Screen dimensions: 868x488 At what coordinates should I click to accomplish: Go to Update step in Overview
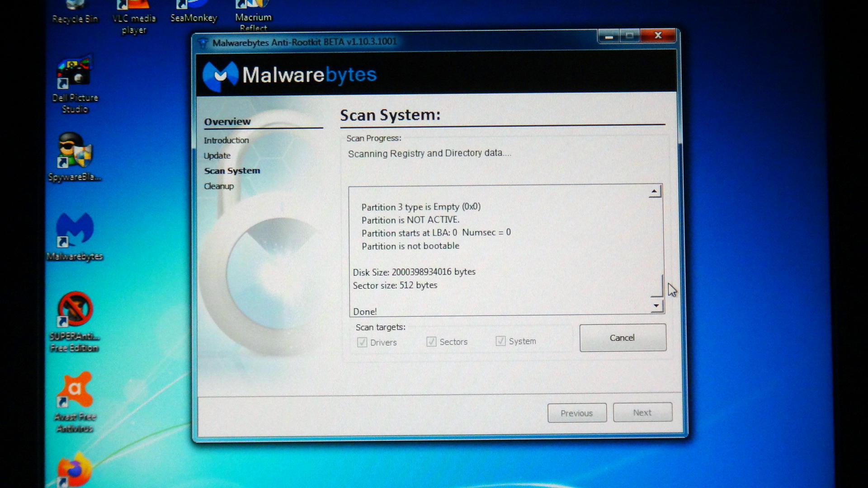point(217,155)
